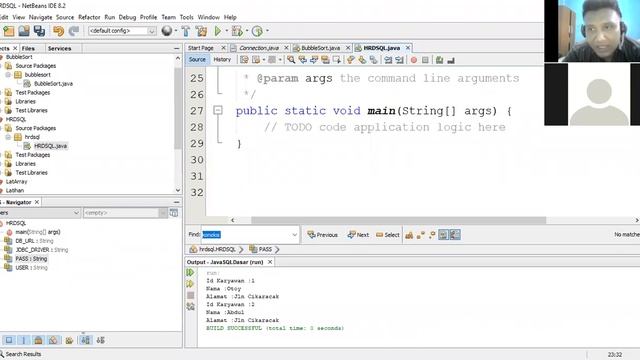Viewport: 640px width, 360px height.
Task: Start macro recording with the red circle icon
Action: 414,60
